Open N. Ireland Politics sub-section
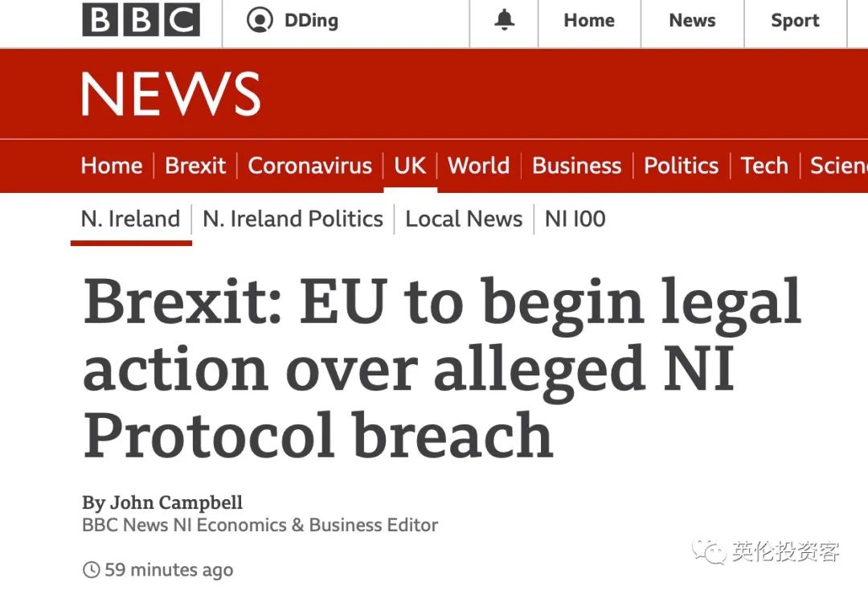Viewport: 868px width, 590px height. point(293,219)
